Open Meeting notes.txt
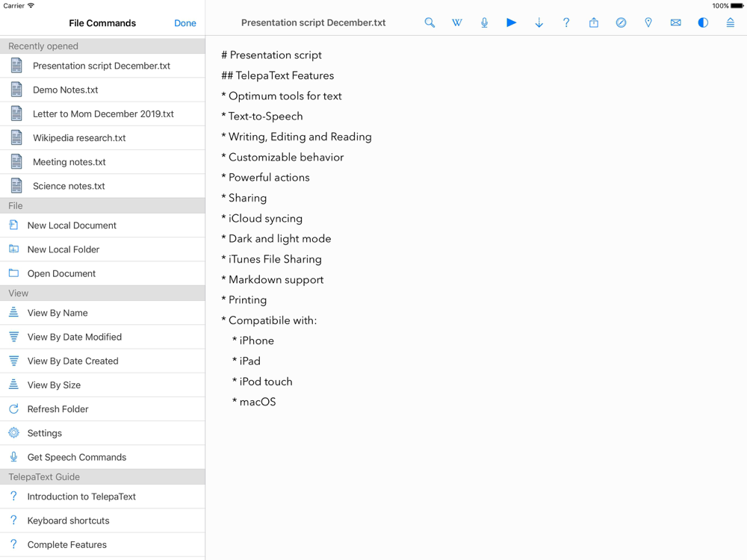The width and height of the screenshot is (747, 560). [102, 162]
